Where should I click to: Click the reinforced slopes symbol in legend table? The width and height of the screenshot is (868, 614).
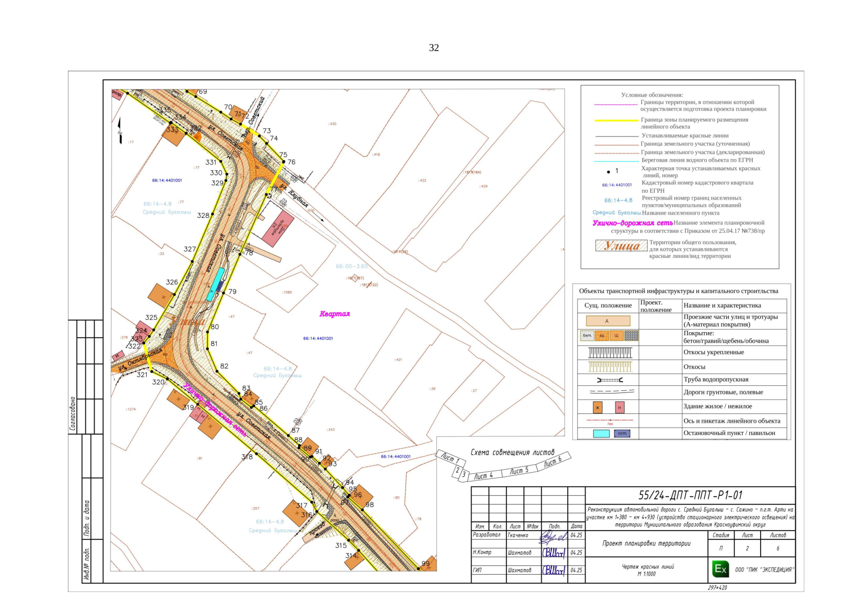tap(610, 353)
